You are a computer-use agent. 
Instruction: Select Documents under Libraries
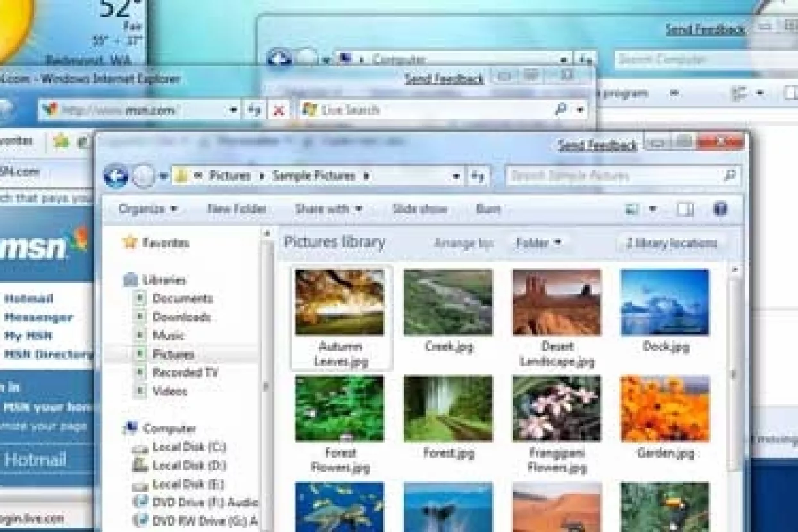tap(182, 299)
